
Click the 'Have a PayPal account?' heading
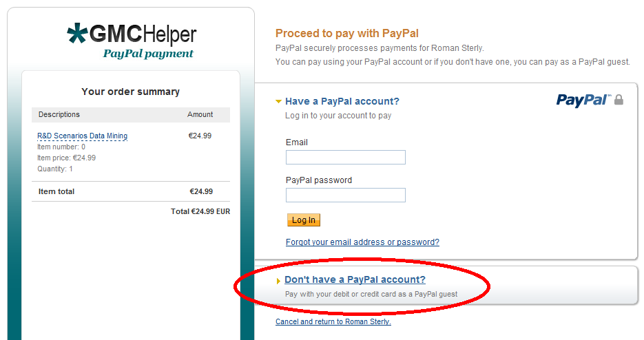342,101
